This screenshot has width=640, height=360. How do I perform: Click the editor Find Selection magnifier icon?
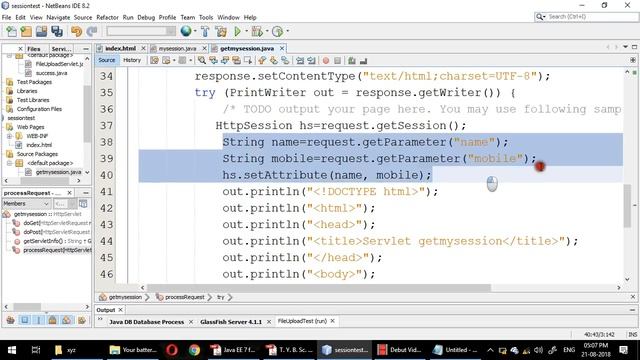202,60
